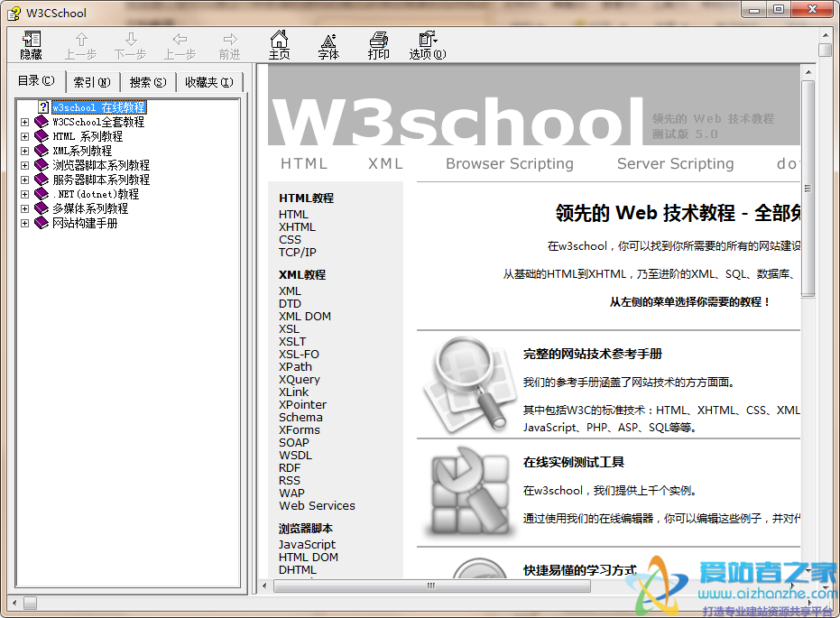Click book icon beside HTML 系列教程
Viewport: 840px width, 618px height.
42,136
